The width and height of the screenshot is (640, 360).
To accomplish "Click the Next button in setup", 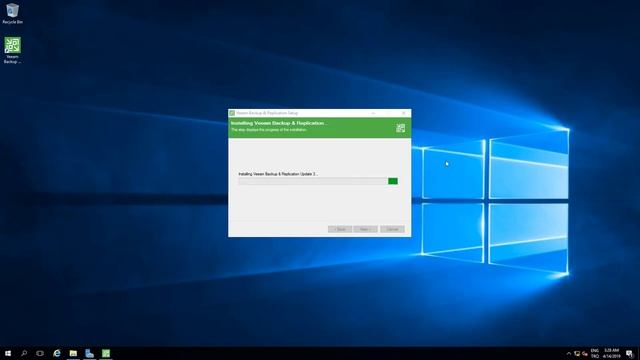I will click(365, 229).
